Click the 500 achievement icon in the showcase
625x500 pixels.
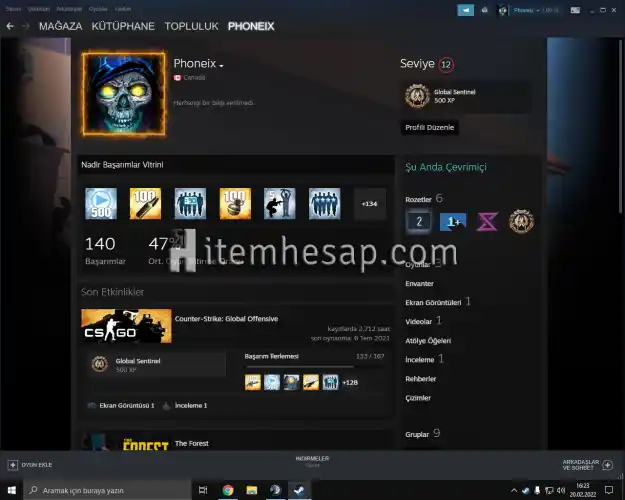point(100,203)
